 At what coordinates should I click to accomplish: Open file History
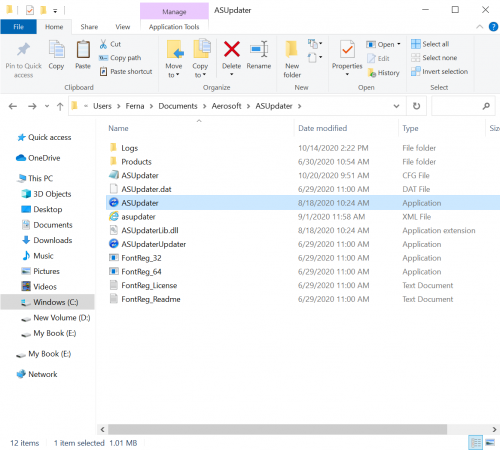(383, 72)
